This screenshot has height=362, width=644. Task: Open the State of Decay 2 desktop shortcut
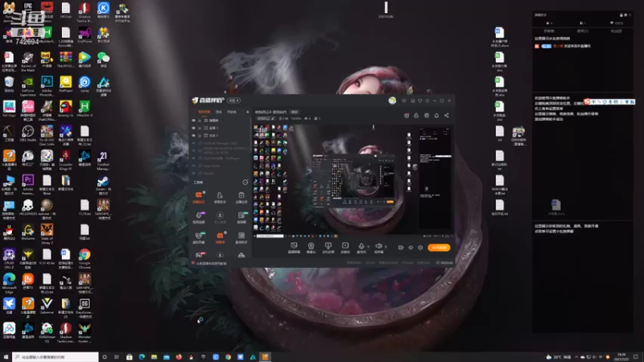(x=47, y=234)
